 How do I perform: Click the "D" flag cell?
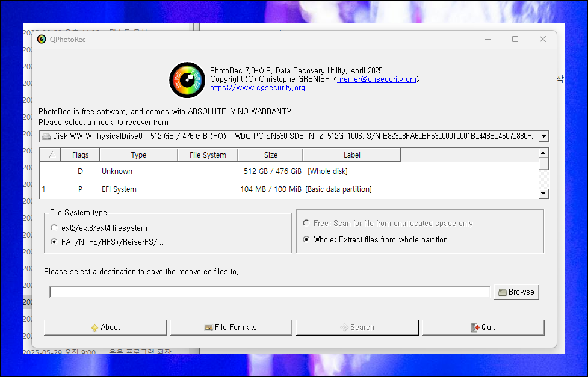[80, 171]
